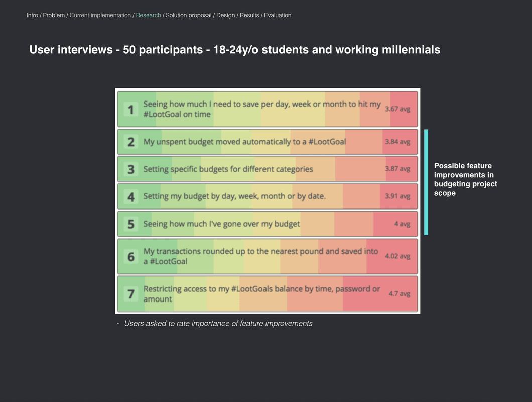
Task: Click 'Restricting access to my #LootGoals' text
Action: pyautogui.click(x=261, y=294)
